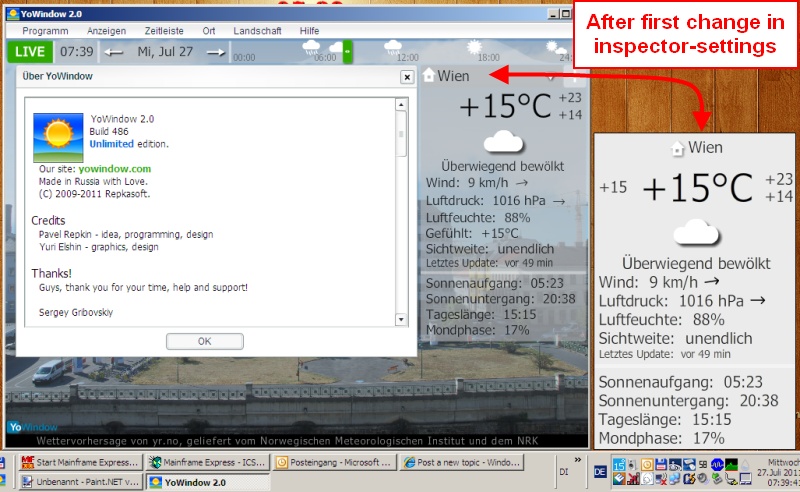Click the keyboard and mouse tray icon
This screenshot has width=800, height=492.
coord(689,464)
